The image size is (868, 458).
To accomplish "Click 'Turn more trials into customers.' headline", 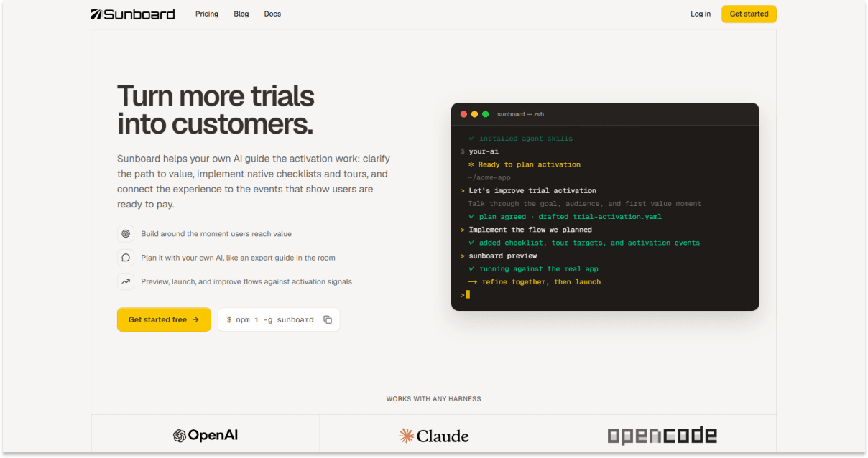I will 216,110.
